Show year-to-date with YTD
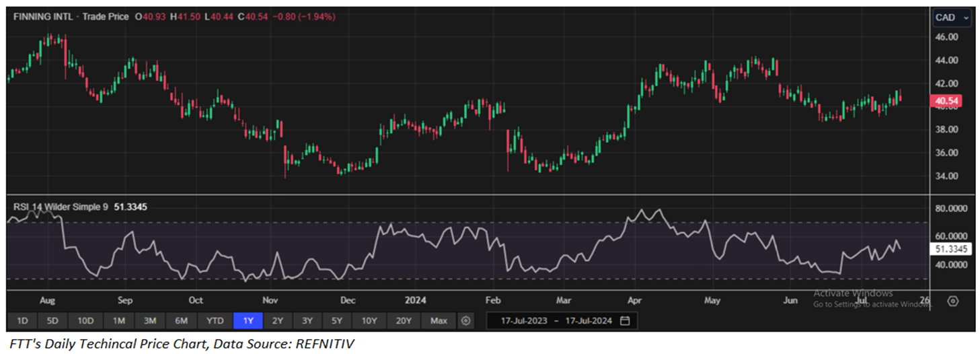The image size is (980, 354). click(x=215, y=321)
